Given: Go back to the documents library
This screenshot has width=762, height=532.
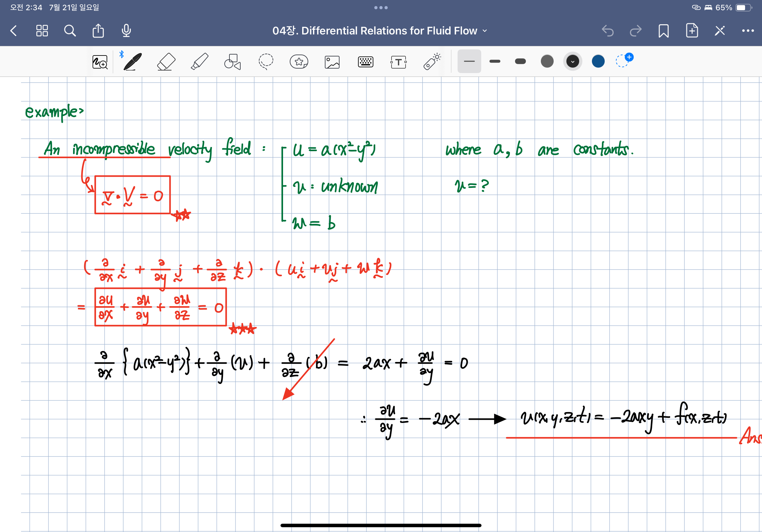Looking at the screenshot, I should coord(14,31).
